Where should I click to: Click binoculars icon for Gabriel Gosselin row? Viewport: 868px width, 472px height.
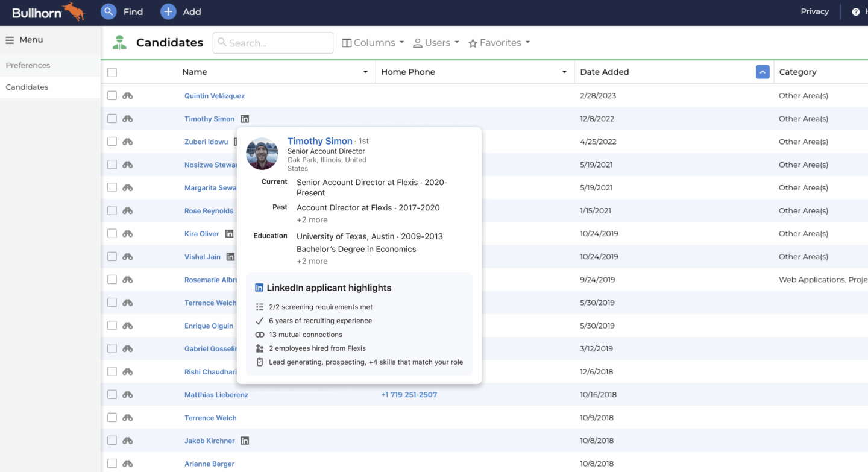click(x=127, y=348)
